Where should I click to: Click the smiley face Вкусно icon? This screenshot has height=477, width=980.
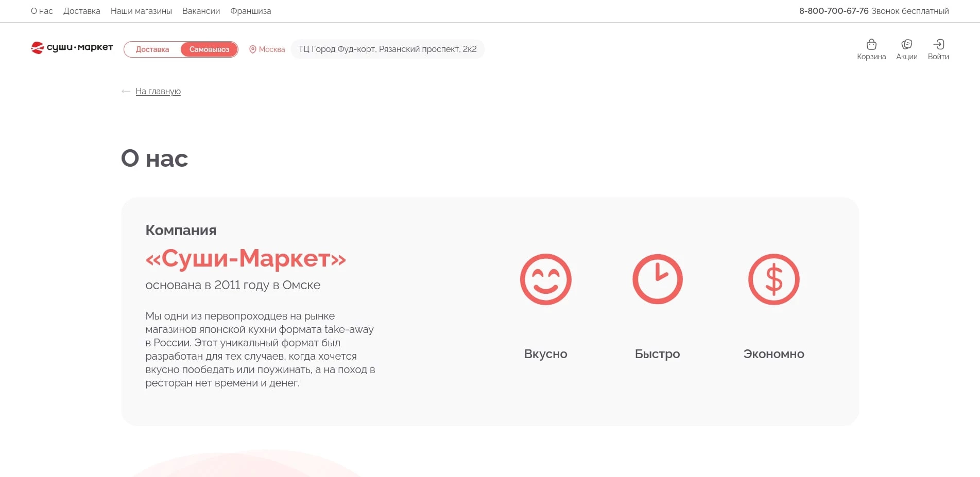point(546,279)
